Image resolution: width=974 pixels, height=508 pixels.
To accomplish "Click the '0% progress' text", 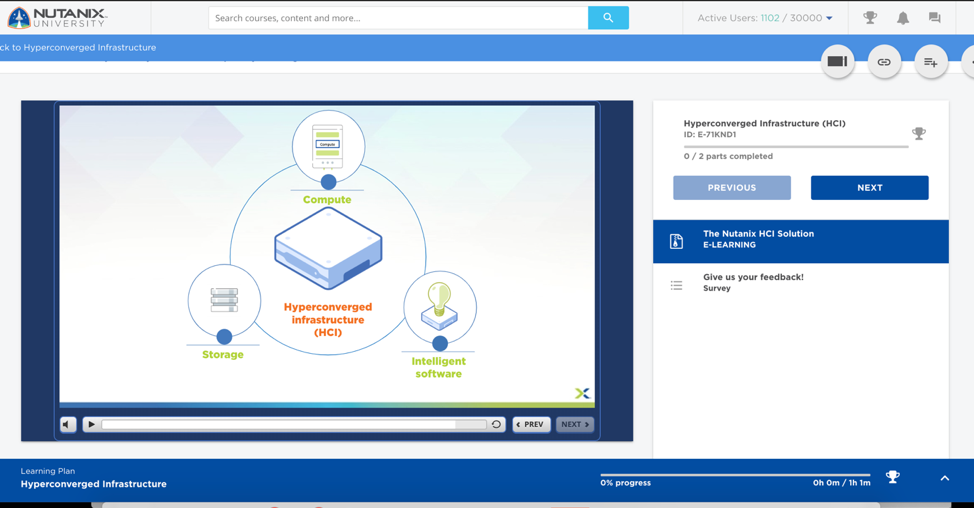I will (x=626, y=483).
